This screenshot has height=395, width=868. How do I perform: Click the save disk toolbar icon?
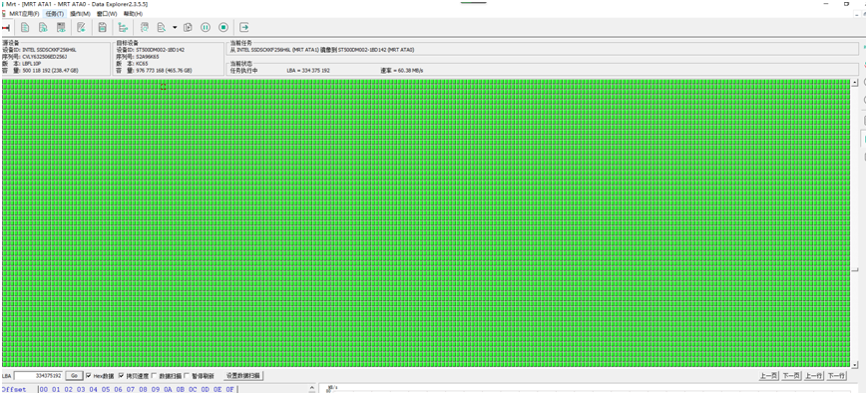point(102,27)
